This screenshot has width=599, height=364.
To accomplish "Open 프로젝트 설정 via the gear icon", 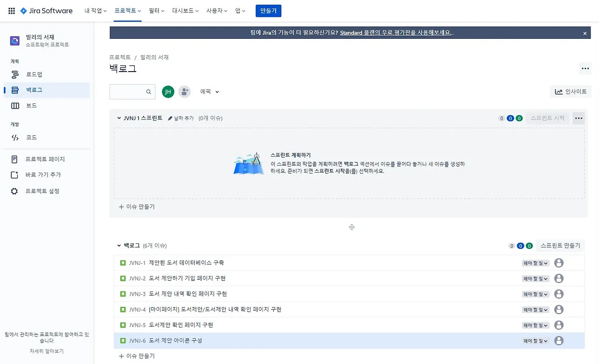I will (x=14, y=191).
